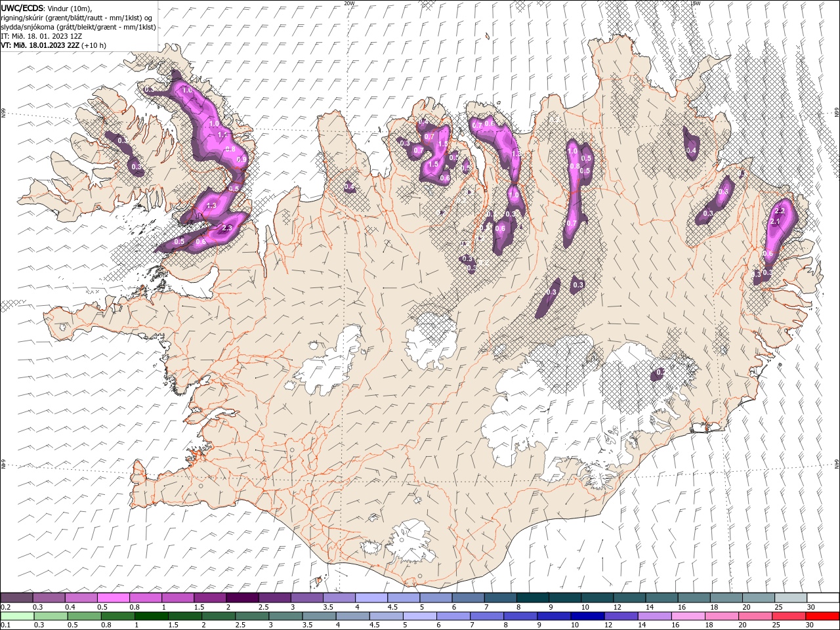Click the upper legend swatch between 20 and 25
Screen dimensions: 840x630
coord(758,598)
